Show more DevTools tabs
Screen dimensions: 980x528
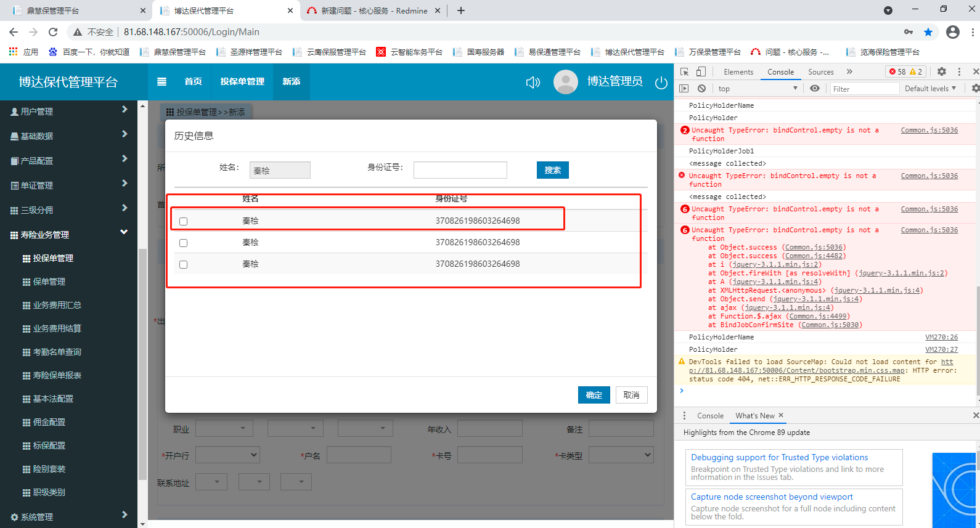849,72
